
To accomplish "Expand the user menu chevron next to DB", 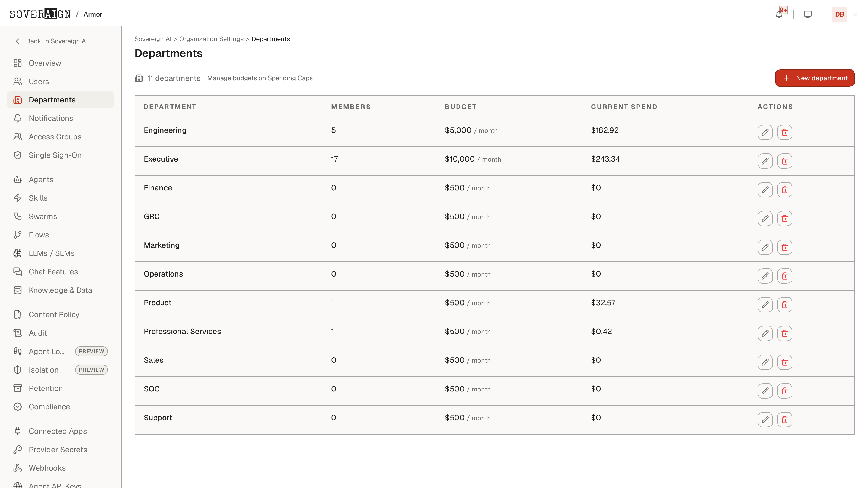I will tap(855, 14).
